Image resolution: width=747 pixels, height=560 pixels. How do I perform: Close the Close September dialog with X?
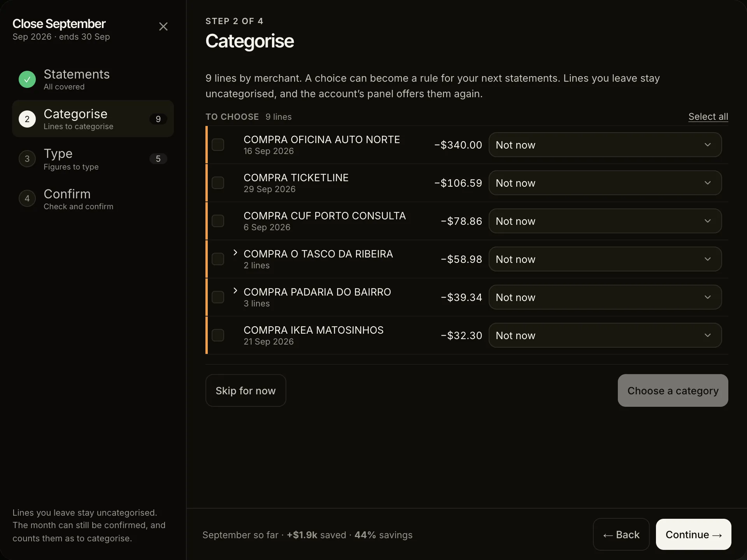(163, 26)
